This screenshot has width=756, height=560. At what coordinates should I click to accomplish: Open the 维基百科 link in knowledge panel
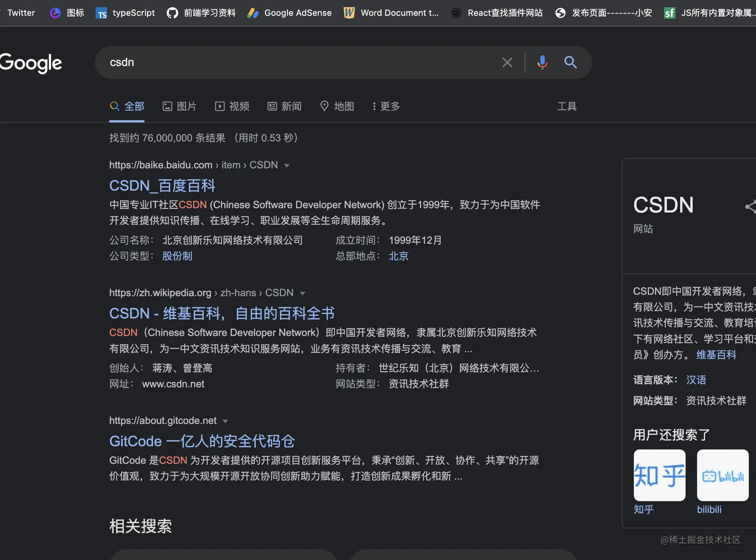(716, 355)
